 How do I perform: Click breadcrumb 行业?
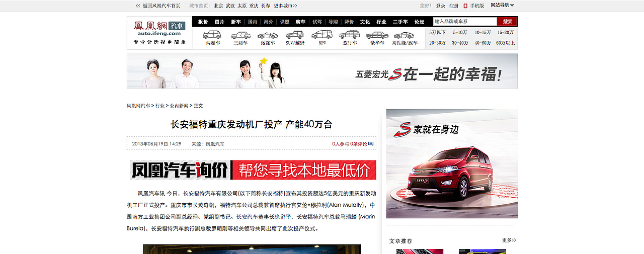160,106
